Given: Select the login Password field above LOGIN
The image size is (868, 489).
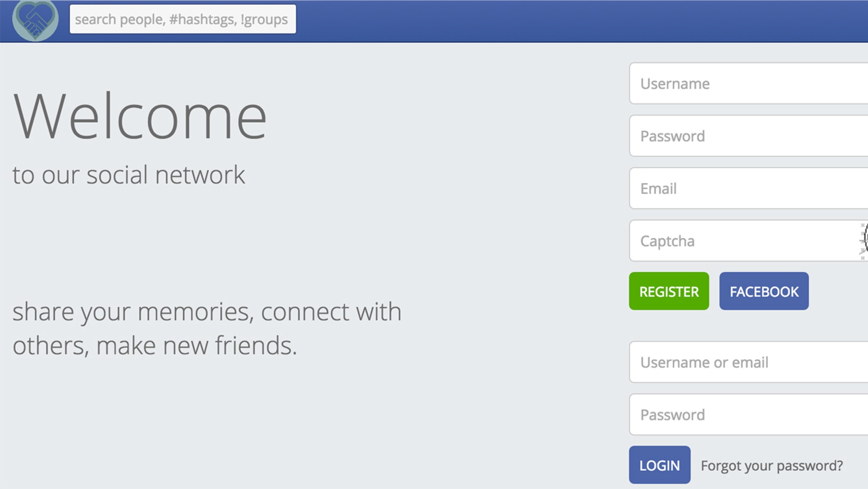Looking at the screenshot, I should pyautogui.click(x=749, y=415).
